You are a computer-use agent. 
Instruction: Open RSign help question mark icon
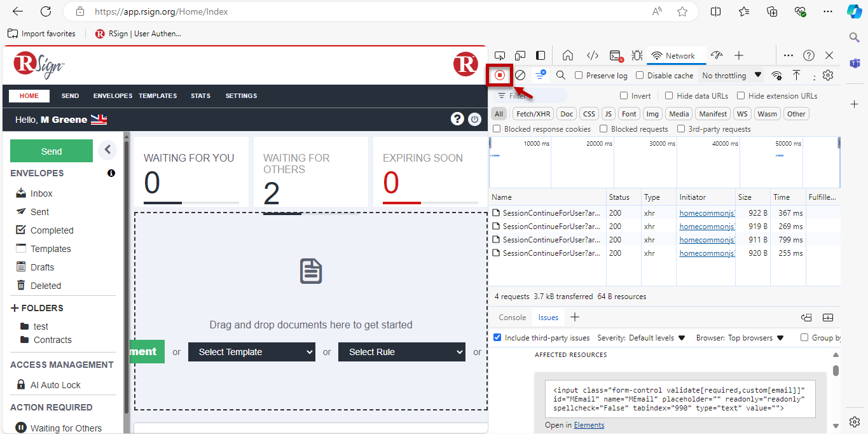click(457, 119)
